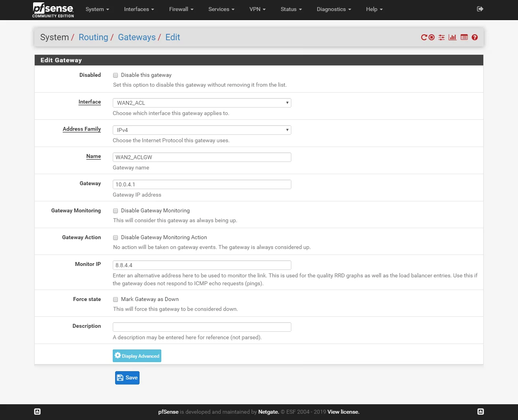Mark Gateway as Down via its checkbox
Image resolution: width=518 pixels, height=420 pixels.
coord(116,299)
